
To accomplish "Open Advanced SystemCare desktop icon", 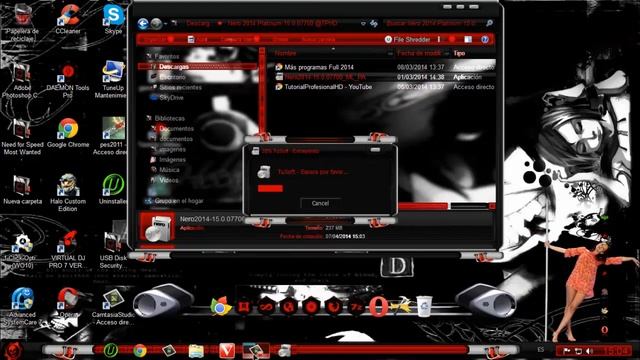I will [22, 307].
